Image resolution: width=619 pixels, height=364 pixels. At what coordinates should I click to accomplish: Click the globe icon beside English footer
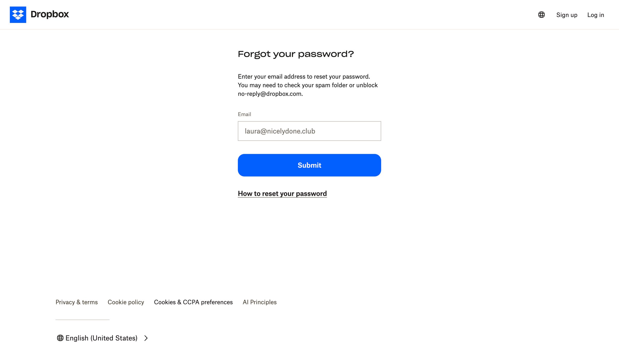click(x=60, y=338)
